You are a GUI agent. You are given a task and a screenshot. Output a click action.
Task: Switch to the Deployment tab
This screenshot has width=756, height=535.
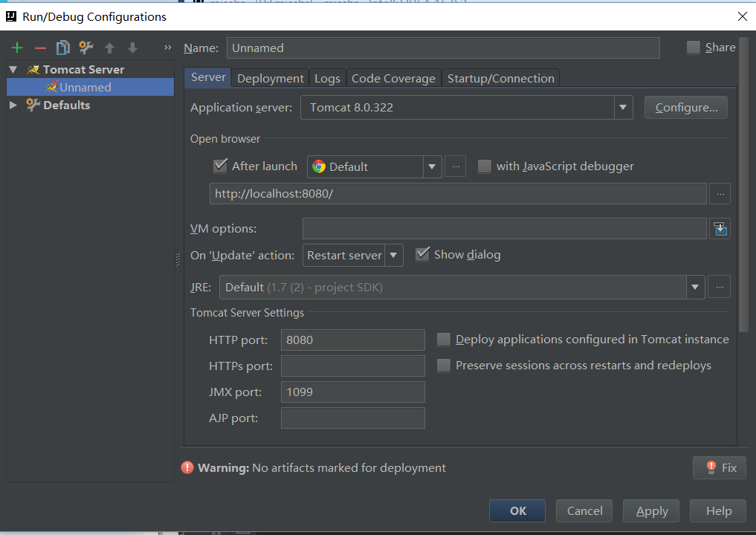click(271, 79)
